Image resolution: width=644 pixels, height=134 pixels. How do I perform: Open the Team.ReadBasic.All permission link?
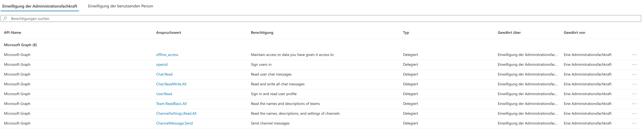tap(171, 104)
